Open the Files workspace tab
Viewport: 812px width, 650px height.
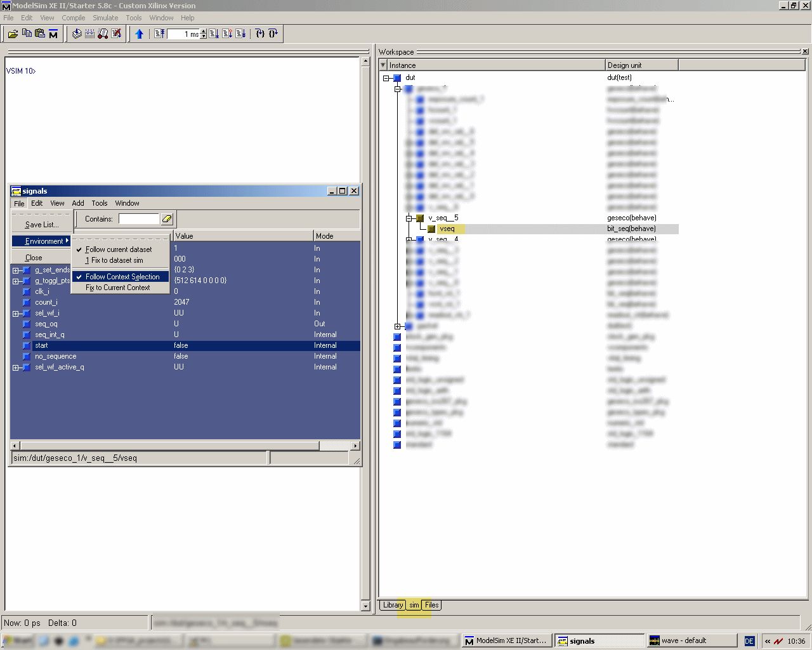click(x=432, y=605)
